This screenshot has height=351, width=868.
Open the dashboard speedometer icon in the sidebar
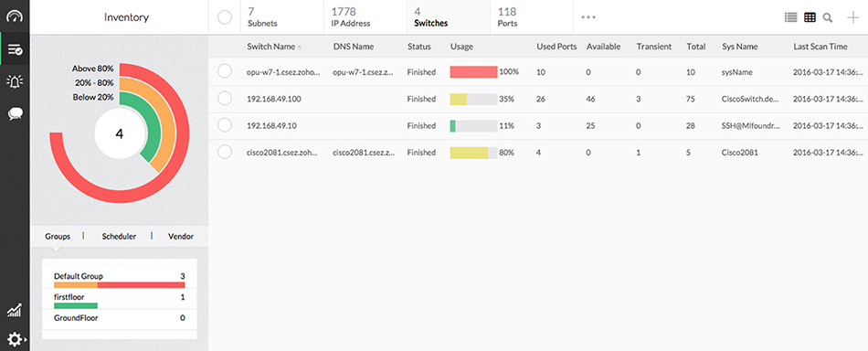pyautogui.click(x=15, y=16)
